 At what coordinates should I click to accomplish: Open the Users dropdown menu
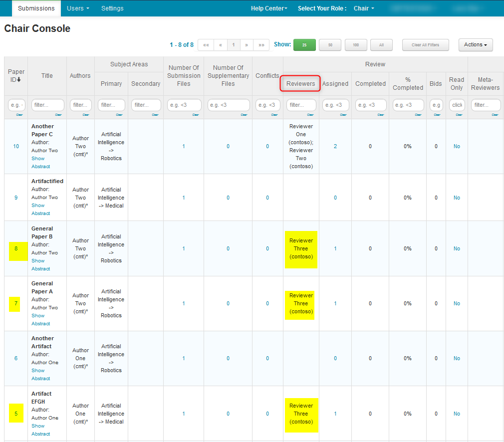pos(78,8)
